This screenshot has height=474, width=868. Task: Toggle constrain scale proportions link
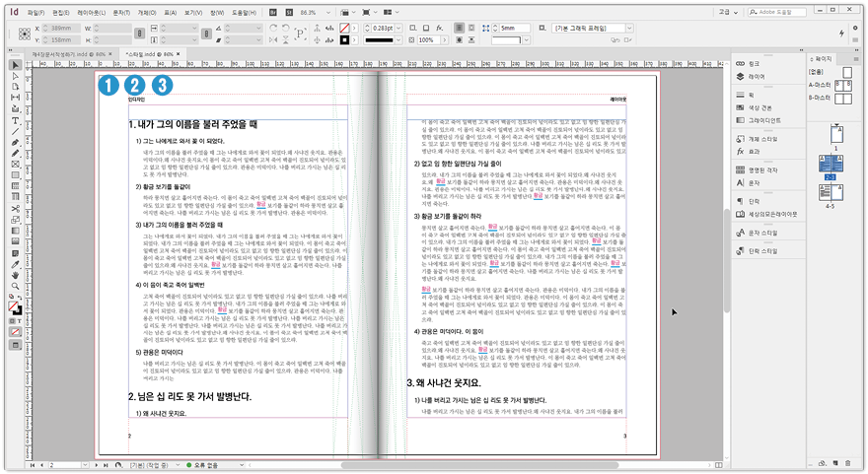point(206,34)
